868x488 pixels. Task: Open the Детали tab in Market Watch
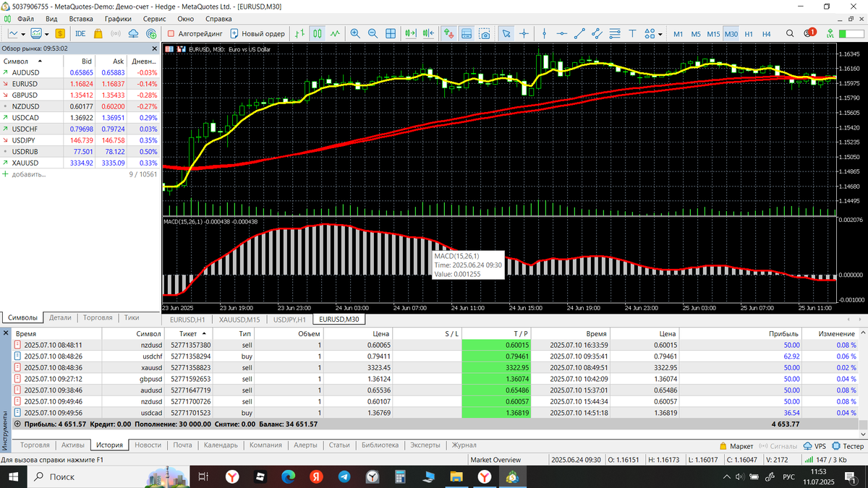pyautogui.click(x=60, y=317)
